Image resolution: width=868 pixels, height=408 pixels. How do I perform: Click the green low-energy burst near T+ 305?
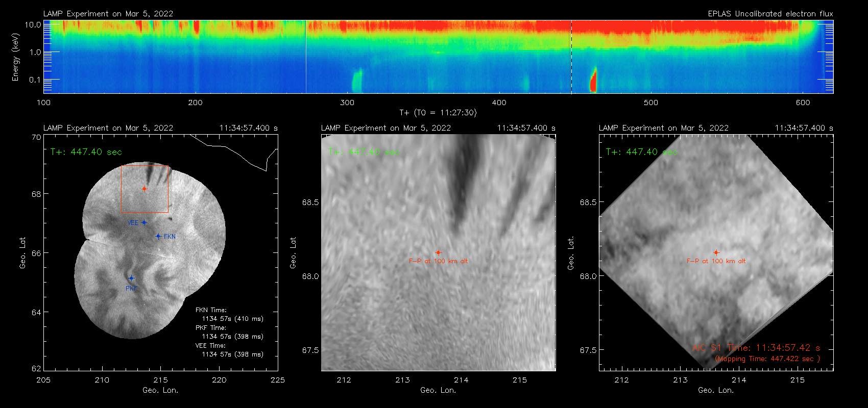coord(357,81)
